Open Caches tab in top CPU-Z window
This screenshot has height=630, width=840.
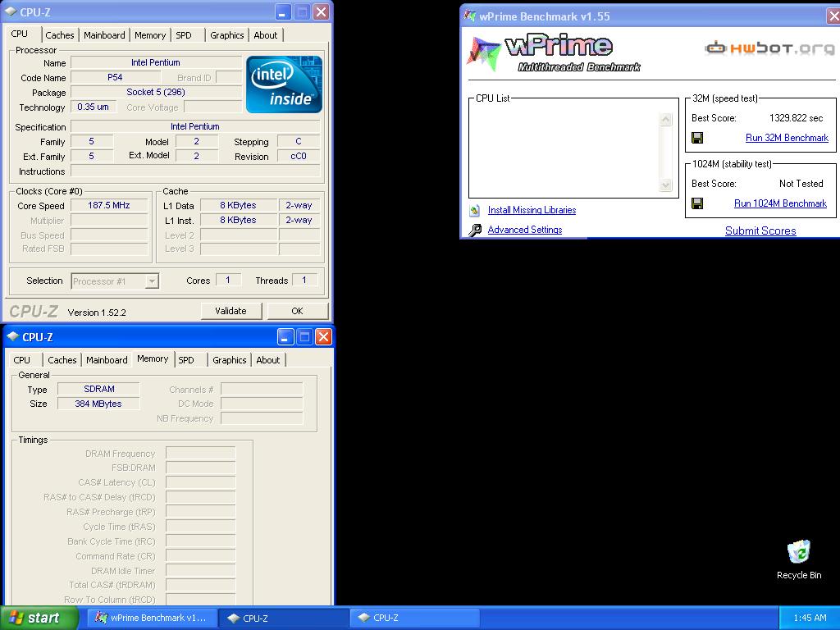59,35
